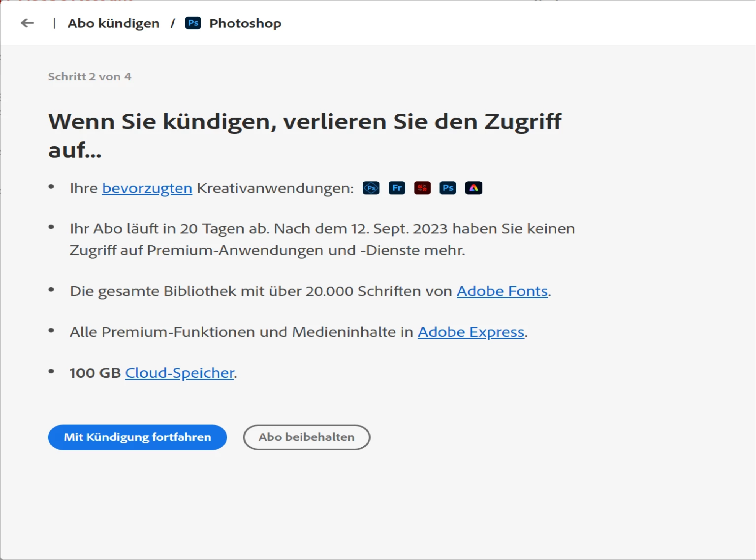Click the Photoshop icon in the breadcrumb
Screen dimensions: 756x560
tap(193, 23)
